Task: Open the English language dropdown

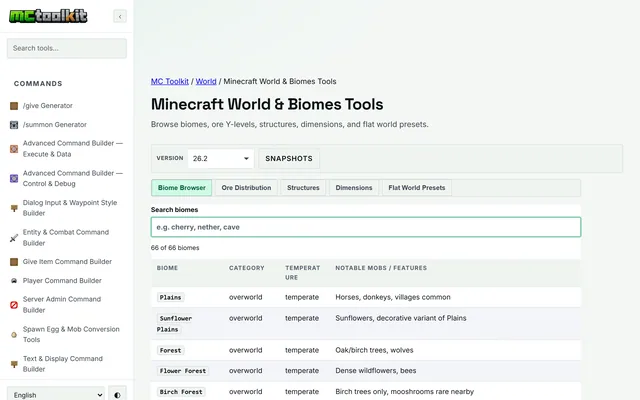Action: (x=56, y=395)
